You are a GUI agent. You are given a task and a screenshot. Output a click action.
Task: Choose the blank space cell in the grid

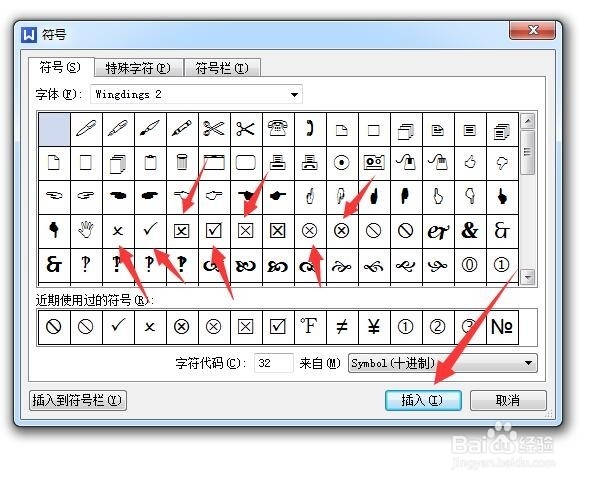click(54, 129)
